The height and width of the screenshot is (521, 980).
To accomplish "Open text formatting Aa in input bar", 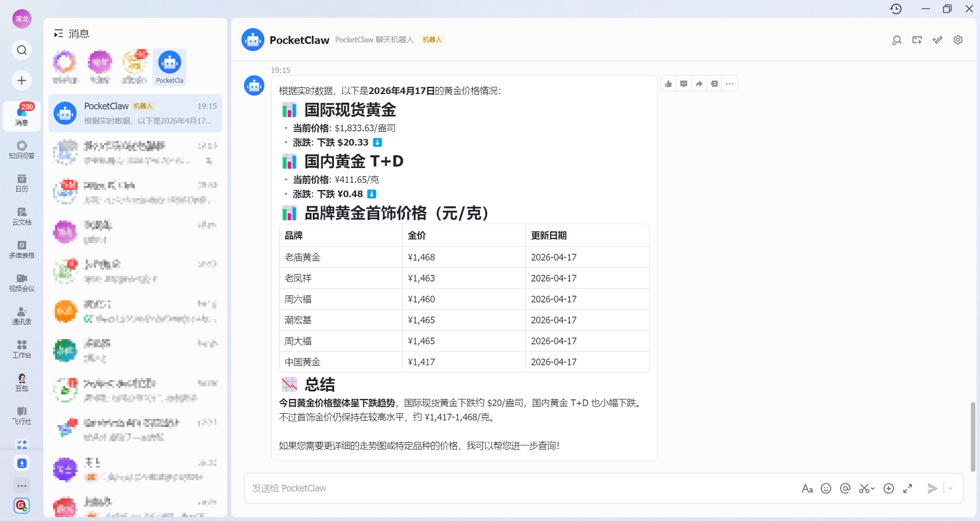I will point(807,489).
